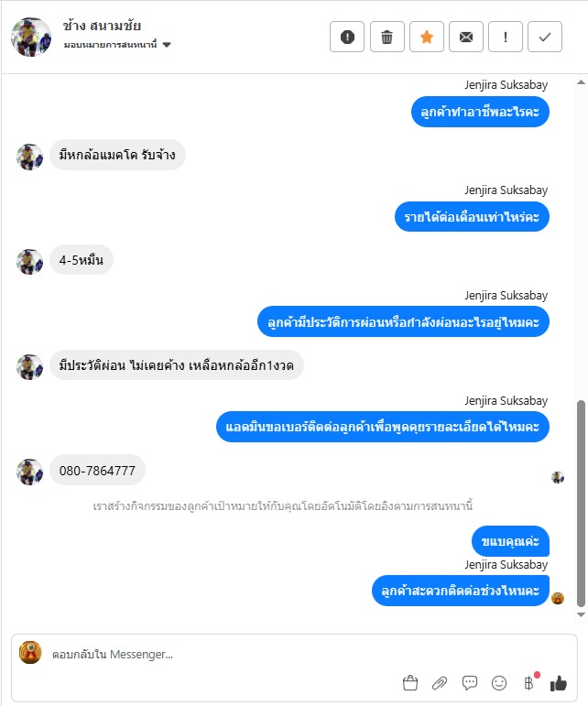Open the contact's header profile picture
The height and width of the screenshot is (706, 588).
click(31, 37)
